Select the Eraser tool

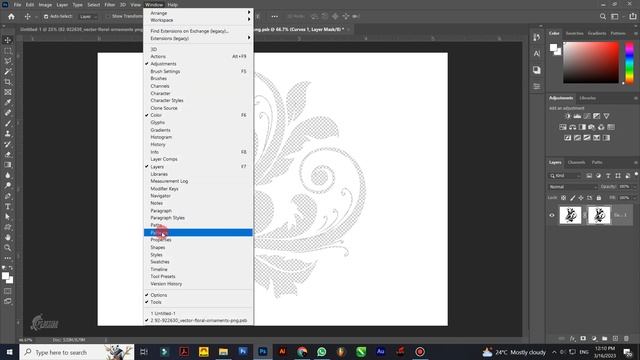click(x=8, y=154)
